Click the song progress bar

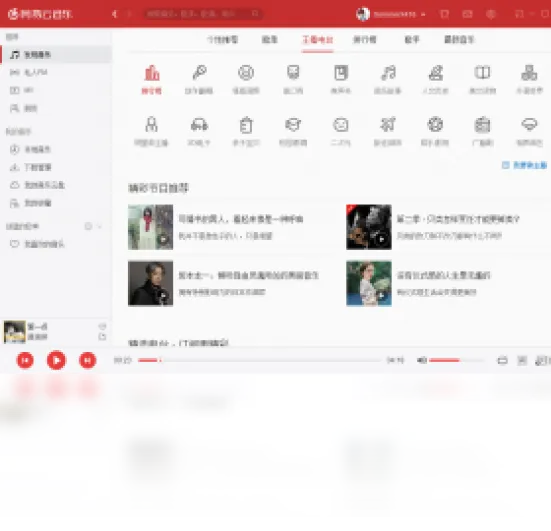point(259,360)
